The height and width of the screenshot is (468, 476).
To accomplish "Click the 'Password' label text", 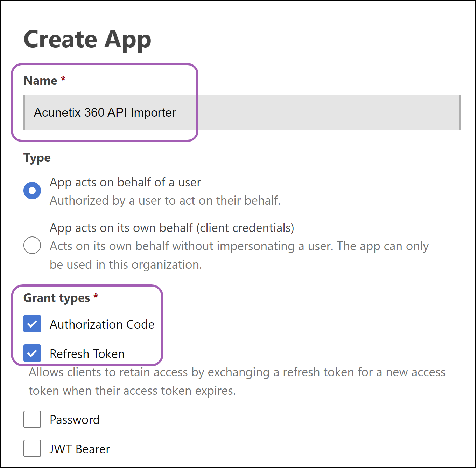I will tap(75, 420).
